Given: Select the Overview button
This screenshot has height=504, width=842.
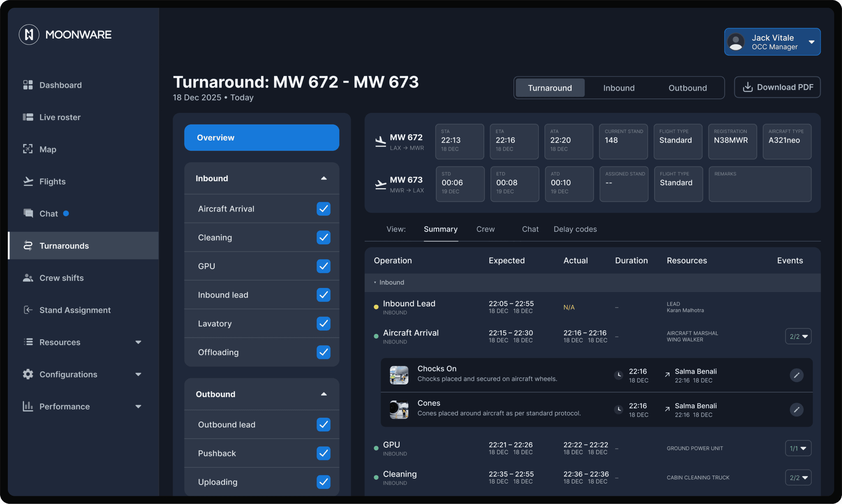Looking at the screenshot, I should click(261, 138).
